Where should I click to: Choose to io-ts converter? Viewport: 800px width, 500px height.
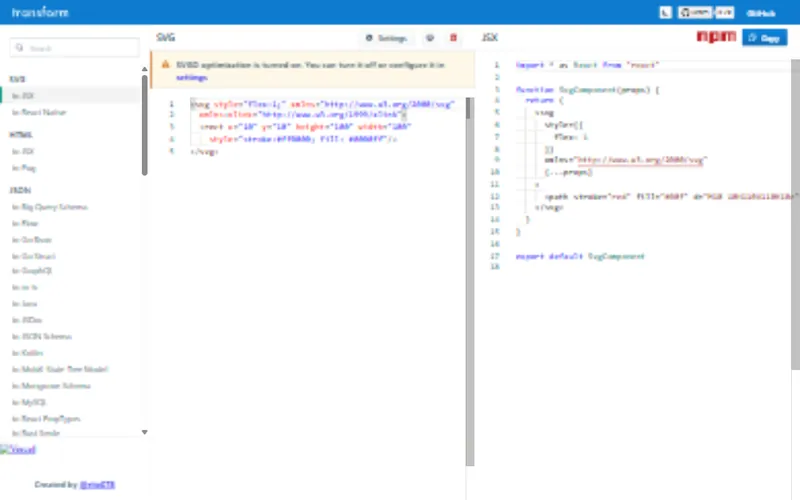70,287
